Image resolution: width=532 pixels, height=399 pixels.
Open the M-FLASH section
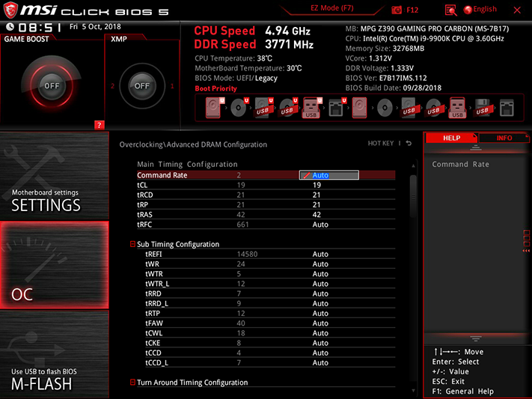55,355
